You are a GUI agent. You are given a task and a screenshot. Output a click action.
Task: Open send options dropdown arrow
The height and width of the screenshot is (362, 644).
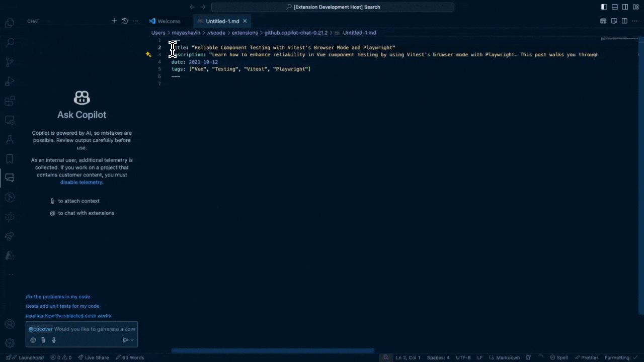tap(132, 340)
